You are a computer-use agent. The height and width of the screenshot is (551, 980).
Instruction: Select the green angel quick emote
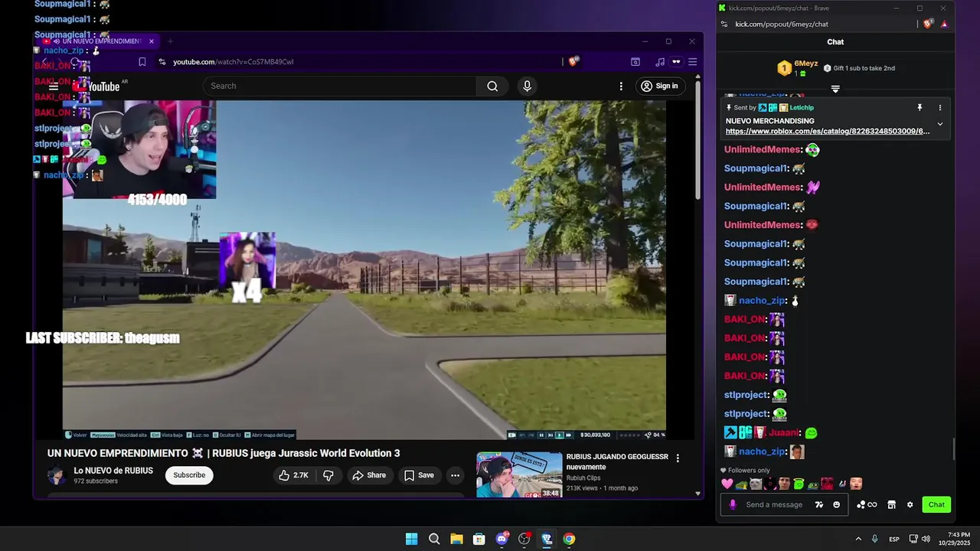(798, 484)
